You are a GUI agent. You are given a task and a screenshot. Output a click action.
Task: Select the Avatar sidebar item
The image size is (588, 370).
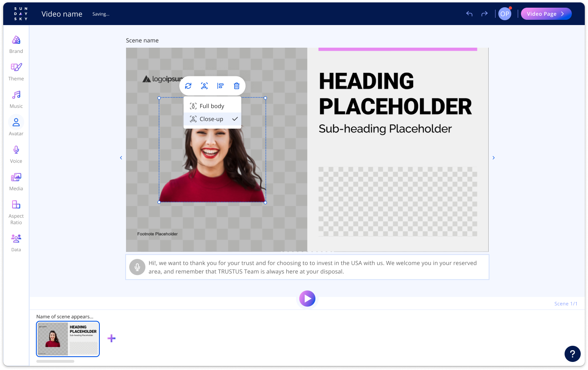click(16, 127)
